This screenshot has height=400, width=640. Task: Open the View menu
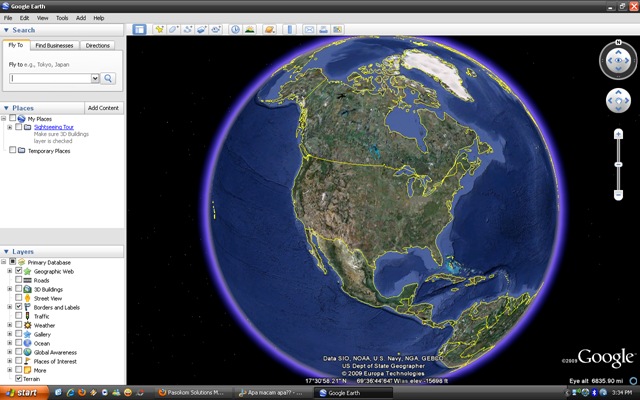(x=42, y=18)
